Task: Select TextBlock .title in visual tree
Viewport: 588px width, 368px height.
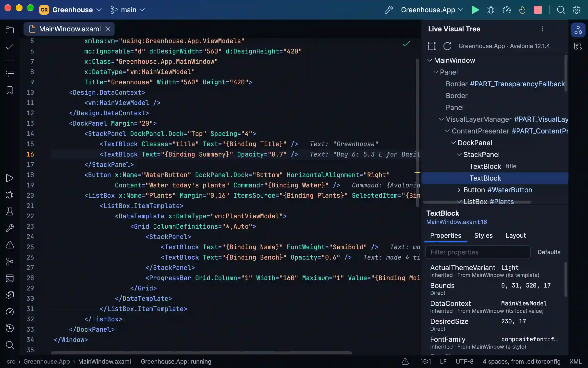Action: tap(495, 166)
